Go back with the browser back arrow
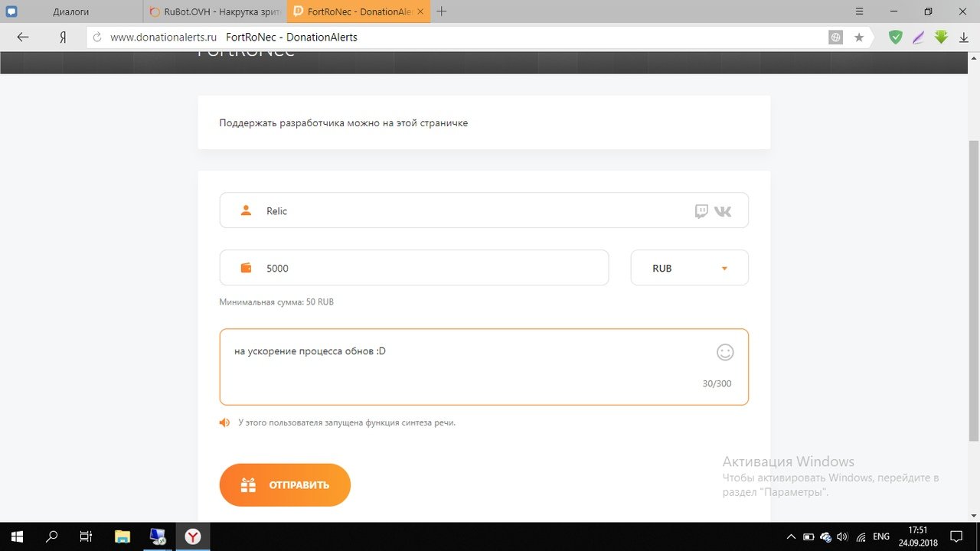 pyautogui.click(x=23, y=37)
